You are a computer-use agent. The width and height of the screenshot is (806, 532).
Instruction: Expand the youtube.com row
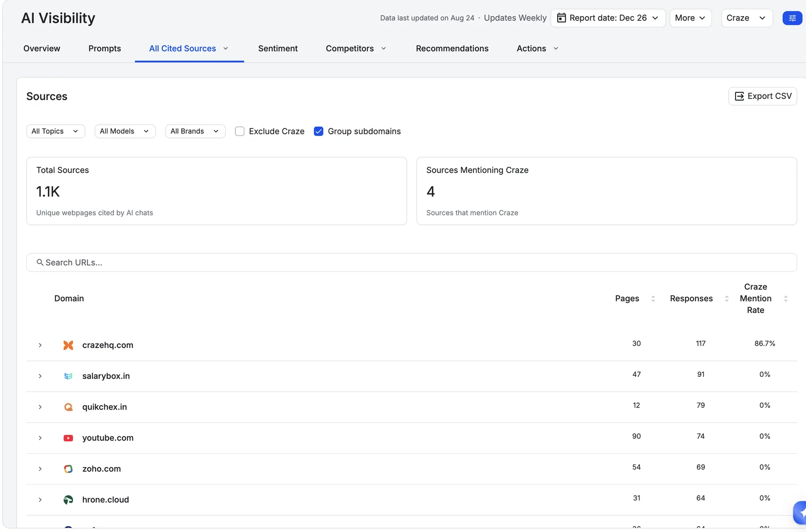tap(40, 438)
